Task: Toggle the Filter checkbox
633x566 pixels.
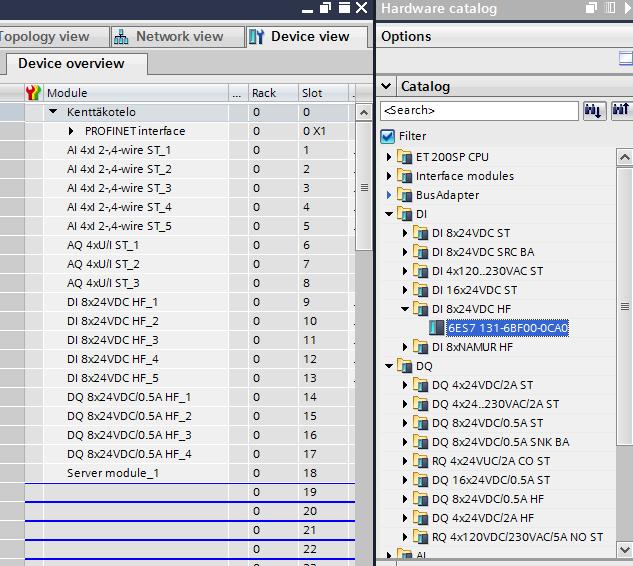Action: coord(388,136)
